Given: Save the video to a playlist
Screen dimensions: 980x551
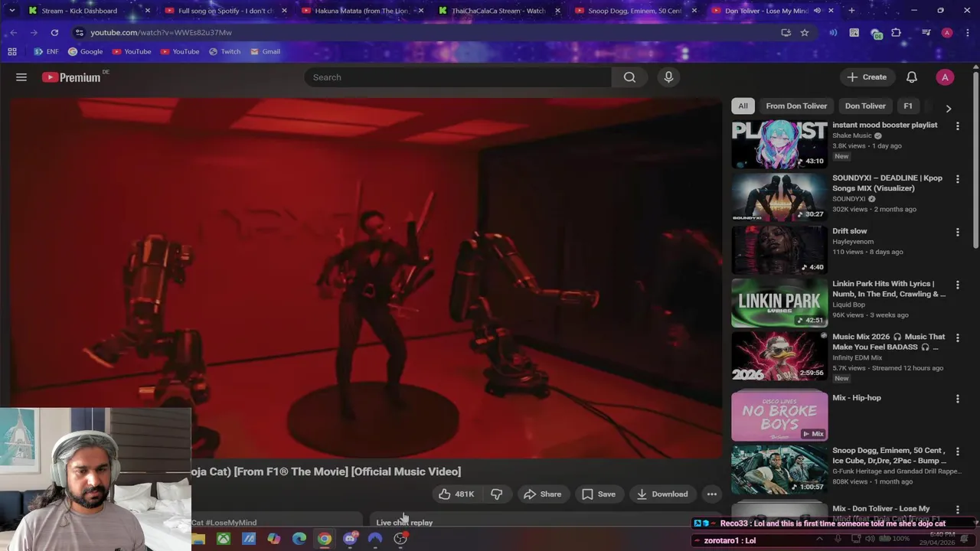Looking at the screenshot, I should (599, 494).
